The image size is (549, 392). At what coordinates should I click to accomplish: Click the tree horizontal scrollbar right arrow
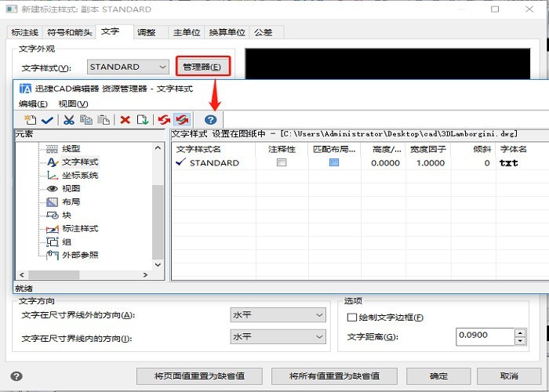pyautogui.click(x=145, y=275)
